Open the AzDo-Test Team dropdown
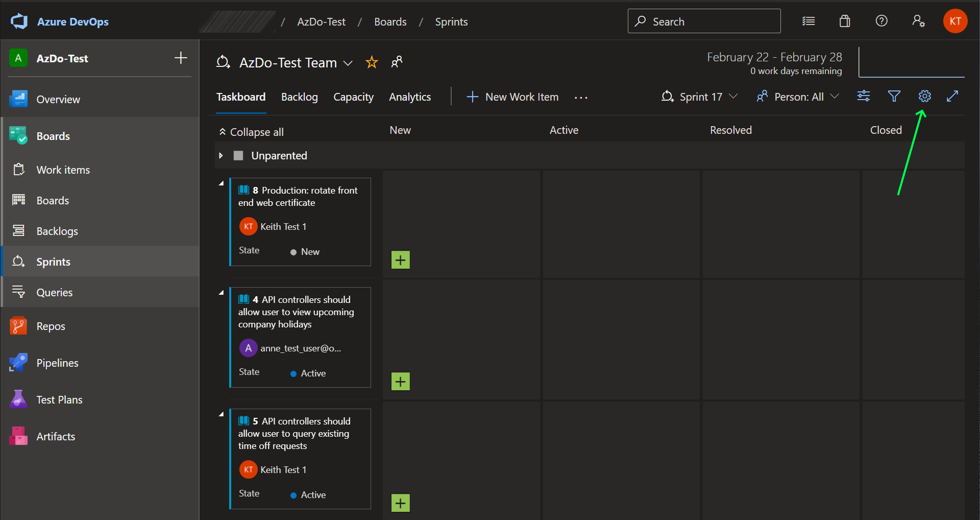The width and height of the screenshot is (980, 520). (x=349, y=63)
